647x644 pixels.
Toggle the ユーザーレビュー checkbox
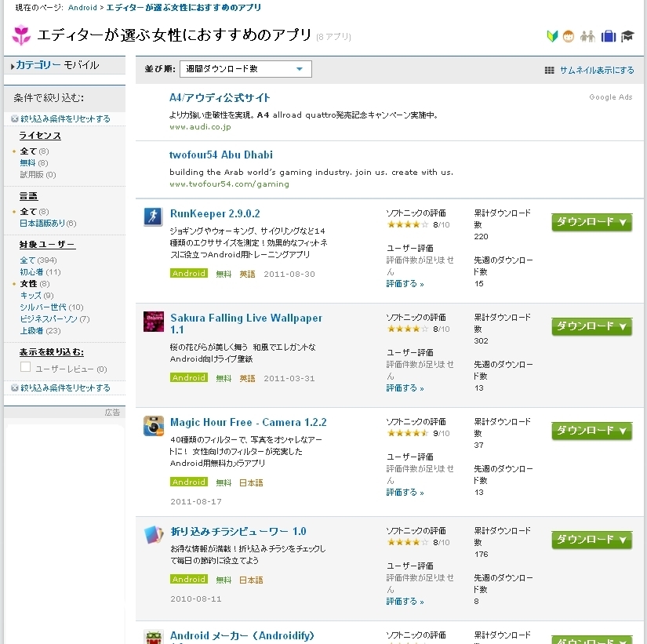click(26, 367)
